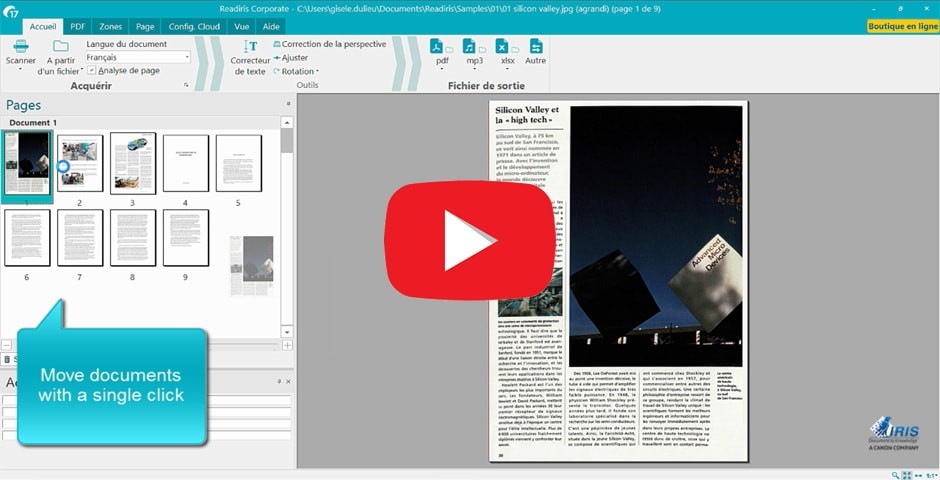Open the 1:1 zoom dropdown in status bar

(x=932, y=475)
